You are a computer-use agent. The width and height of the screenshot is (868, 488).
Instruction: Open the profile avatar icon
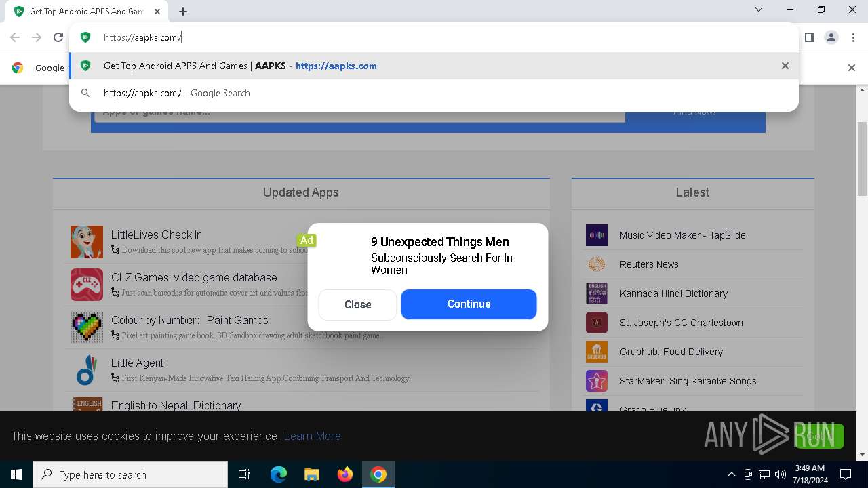click(x=831, y=37)
